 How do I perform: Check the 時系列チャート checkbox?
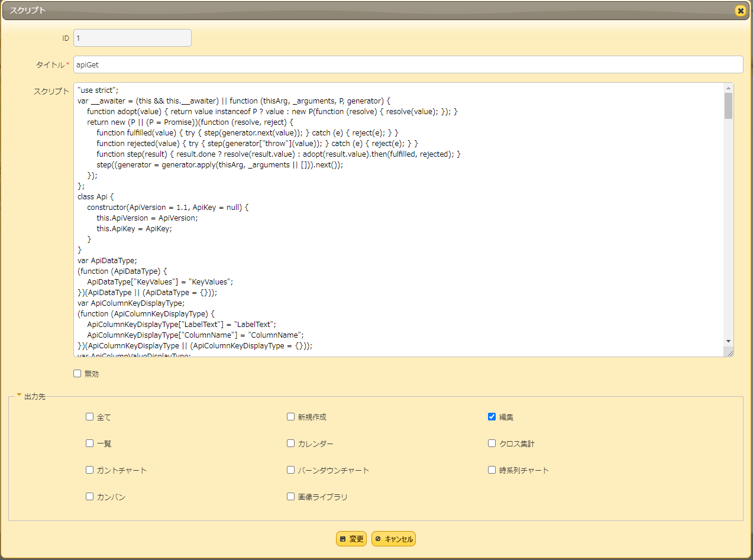tap(492, 470)
